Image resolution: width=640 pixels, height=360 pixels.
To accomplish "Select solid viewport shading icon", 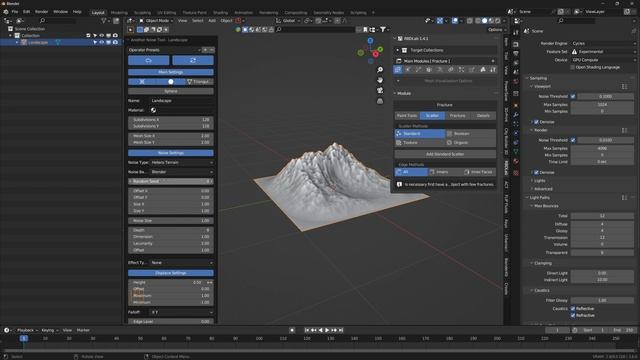I will (x=484, y=20).
